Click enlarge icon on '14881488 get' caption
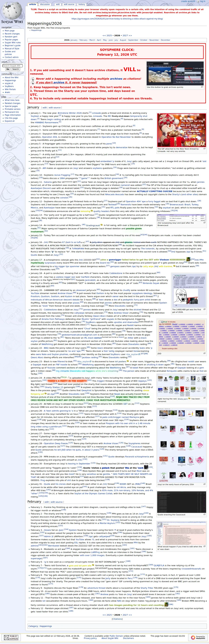This screenshot has height=644, width=209. pos(204,309)
